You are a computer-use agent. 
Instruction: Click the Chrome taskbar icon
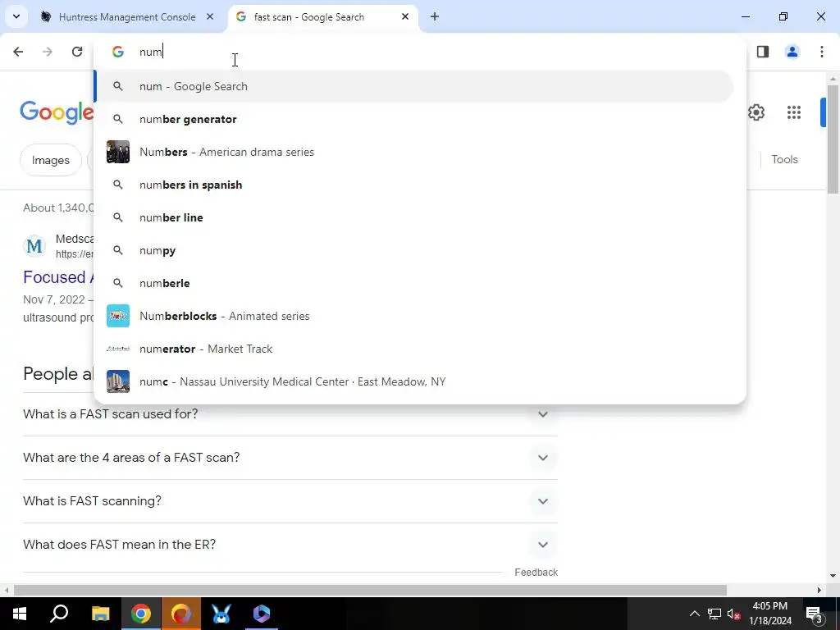coord(140,614)
